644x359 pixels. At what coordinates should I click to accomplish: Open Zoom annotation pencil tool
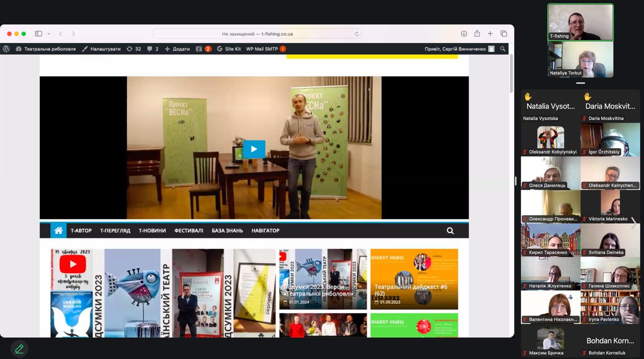[19, 348]
